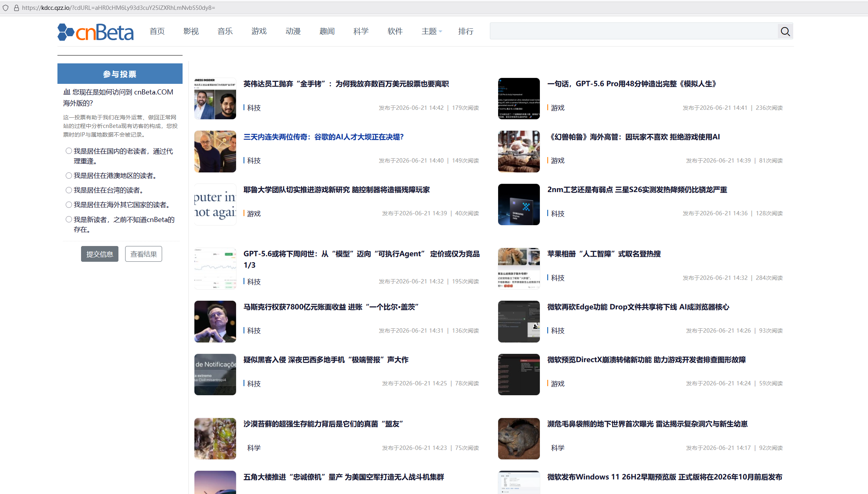Viewport: 868px width, 494px height.
Task: Click the search magnifier icon
Action: (785, 31)
